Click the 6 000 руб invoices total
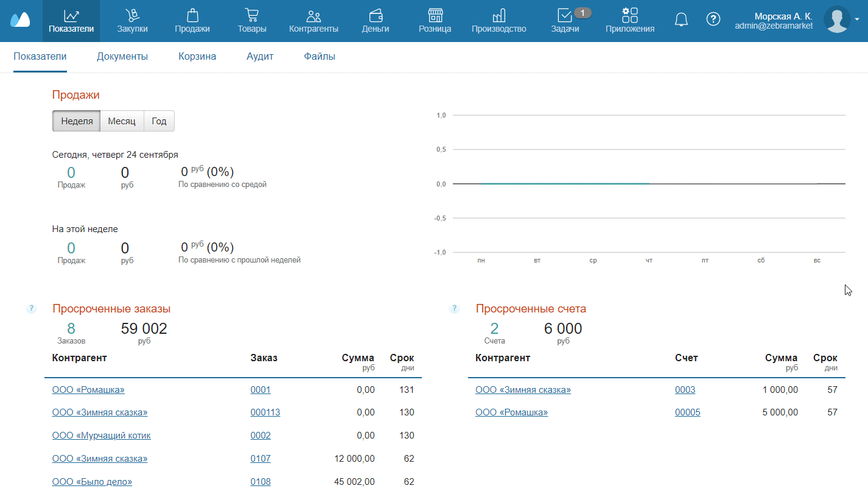This screenshot has width=868, height=494. (563, 329)
